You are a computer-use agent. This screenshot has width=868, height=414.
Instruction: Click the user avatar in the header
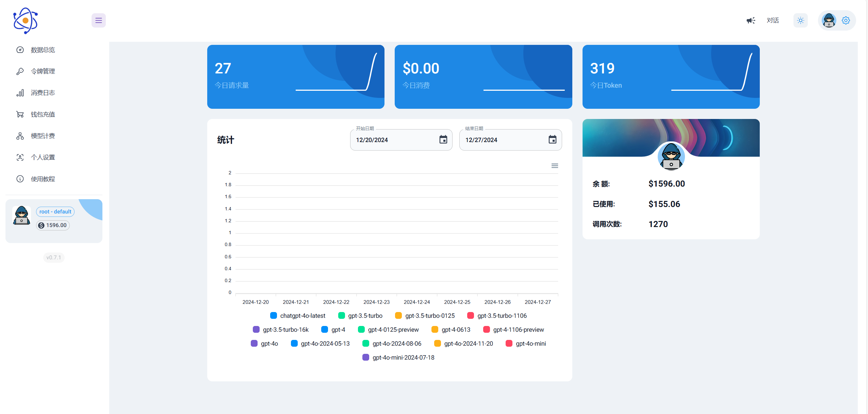pos(829,20)
